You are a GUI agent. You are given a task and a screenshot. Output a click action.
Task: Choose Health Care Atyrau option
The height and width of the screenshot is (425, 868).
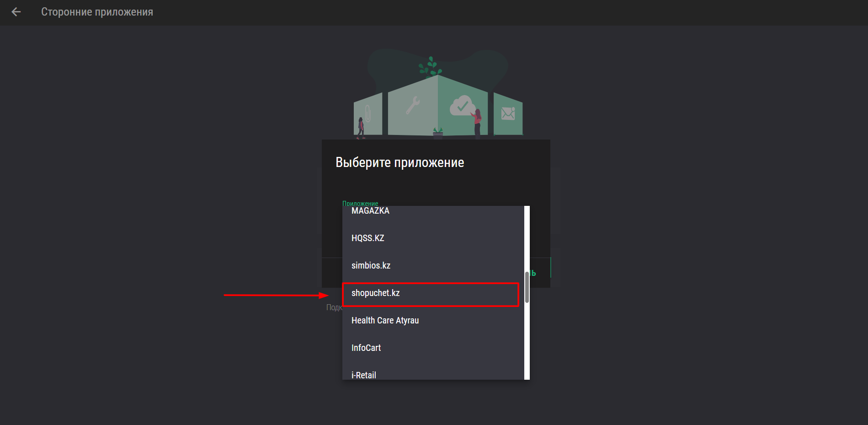[x=385, y=320]
